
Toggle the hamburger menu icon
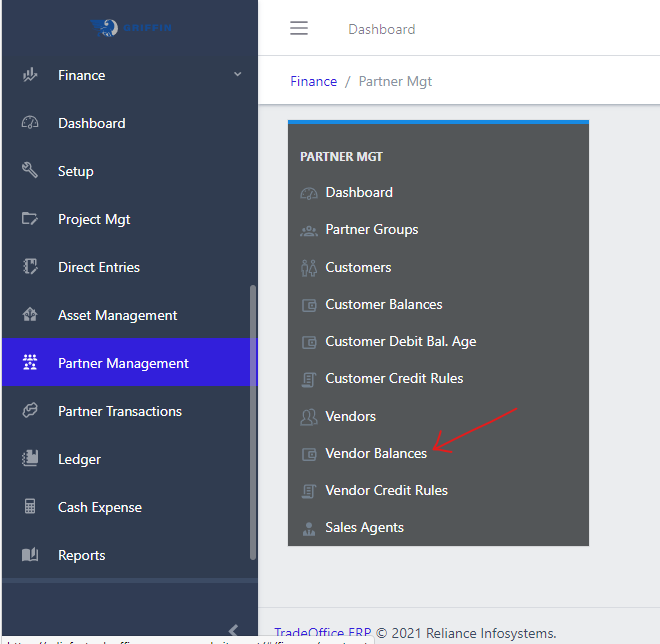[x=299, y=28]
